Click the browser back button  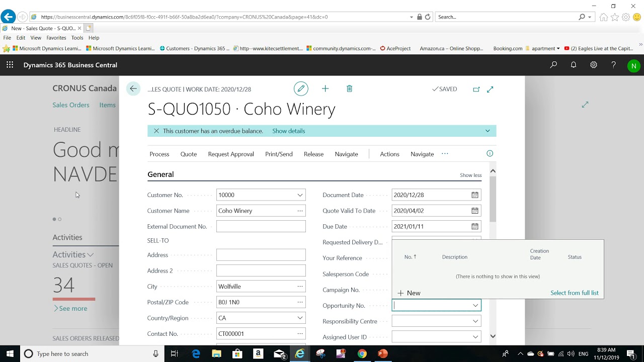[x=8, y=17]
